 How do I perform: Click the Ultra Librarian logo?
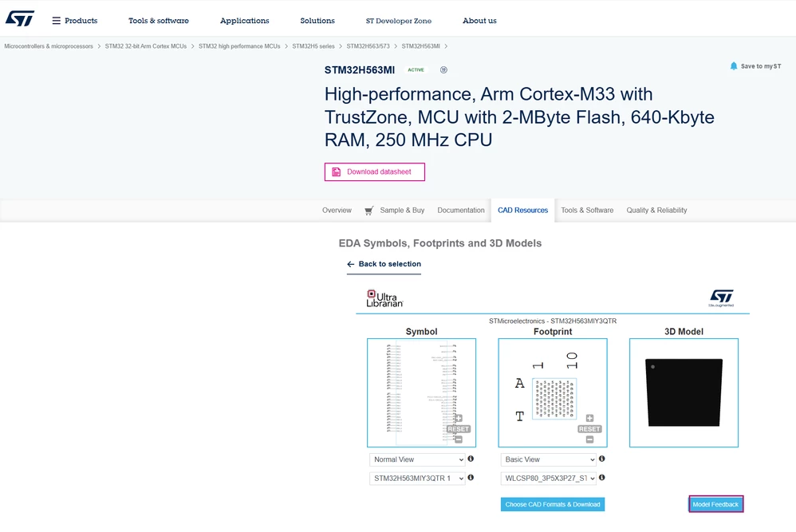click(x=384, y=298)
